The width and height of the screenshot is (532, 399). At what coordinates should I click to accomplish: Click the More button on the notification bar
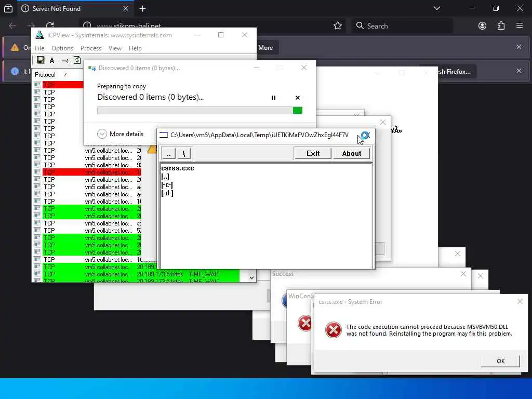click(x=265, y=48)
